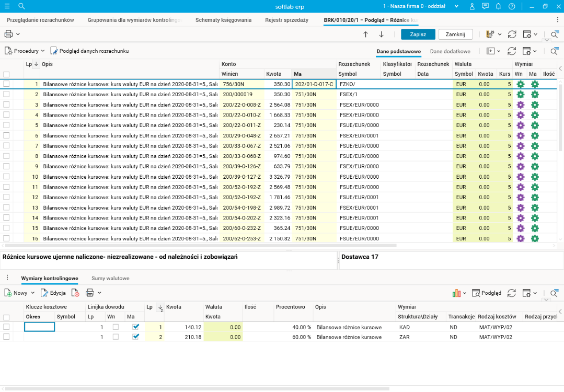Click the purple Wn gear icon in row 1

pyautogui.click(x=520, y=84)
